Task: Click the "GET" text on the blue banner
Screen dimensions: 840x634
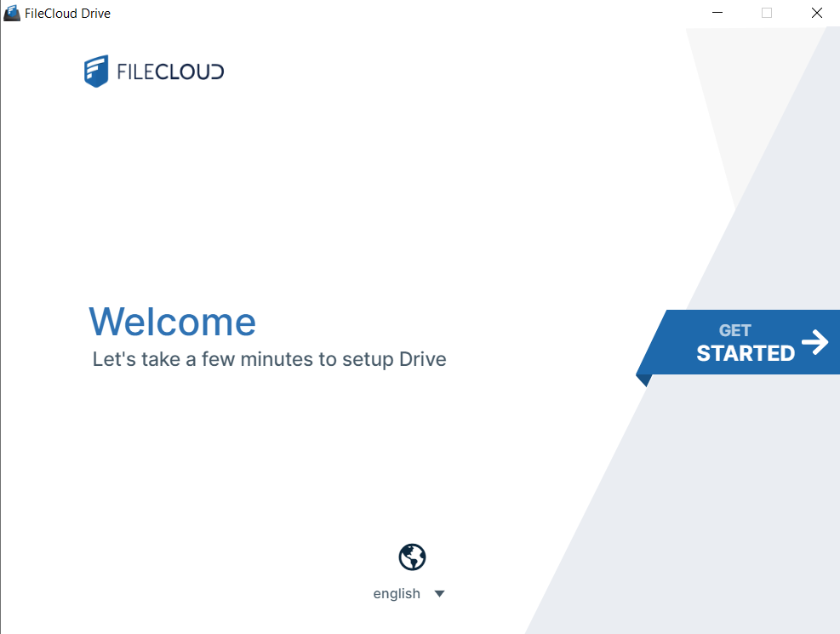Action: [x=735, y=330]
